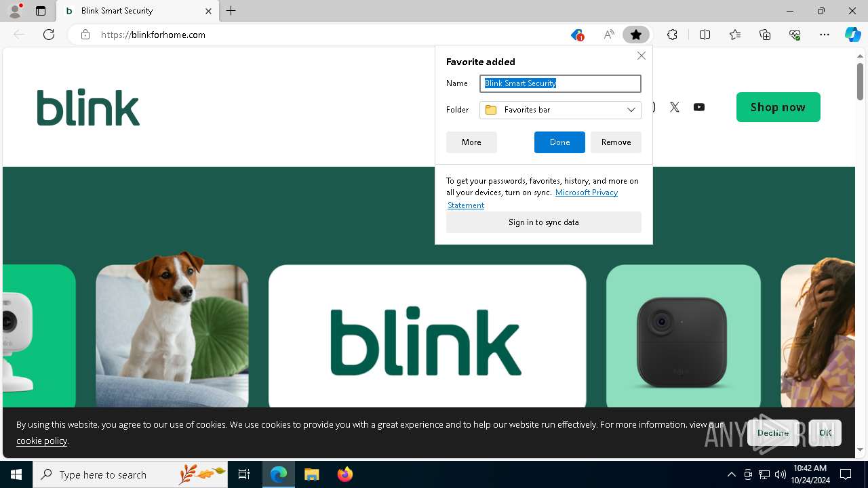Click the More button

471,142
